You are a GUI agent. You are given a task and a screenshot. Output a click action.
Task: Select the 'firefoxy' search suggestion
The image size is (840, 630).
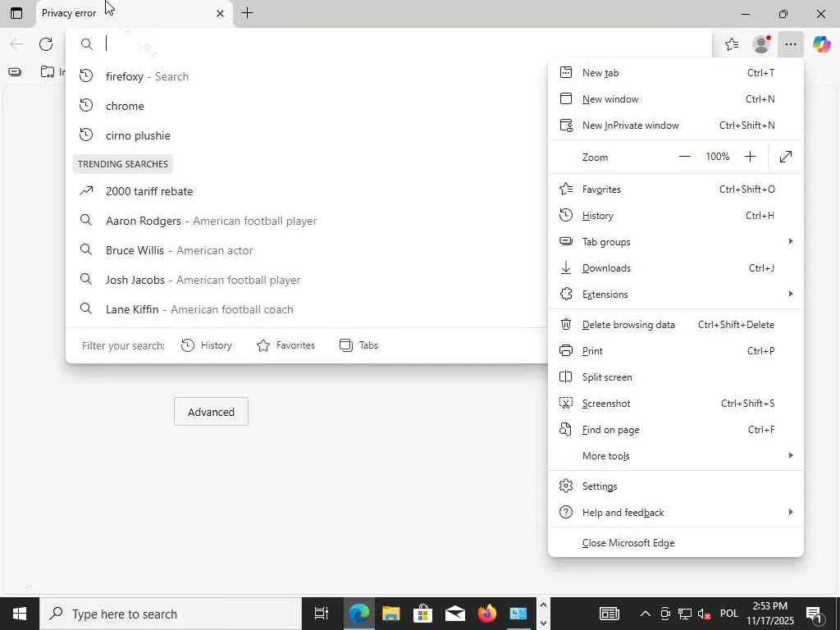(308, 76)
